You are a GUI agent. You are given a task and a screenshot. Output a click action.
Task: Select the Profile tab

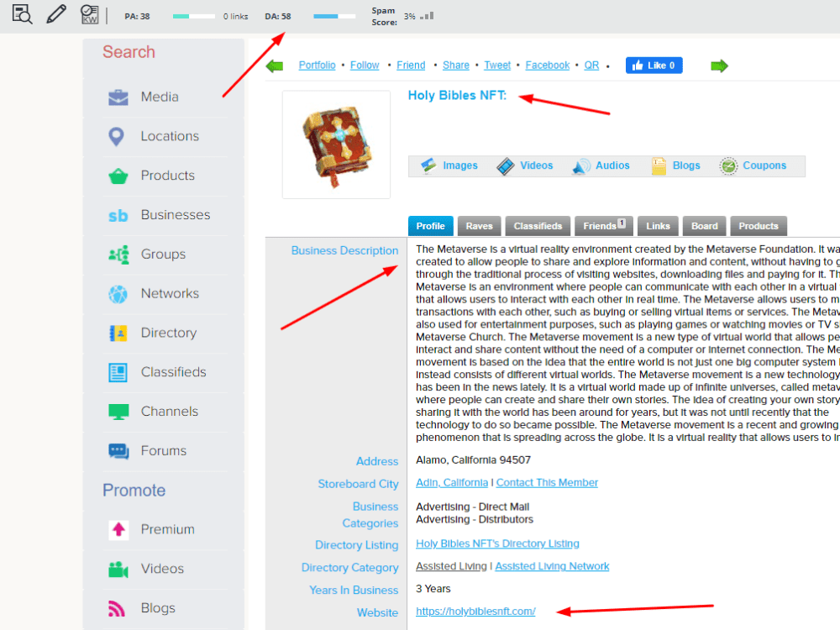tap(431, 226)
